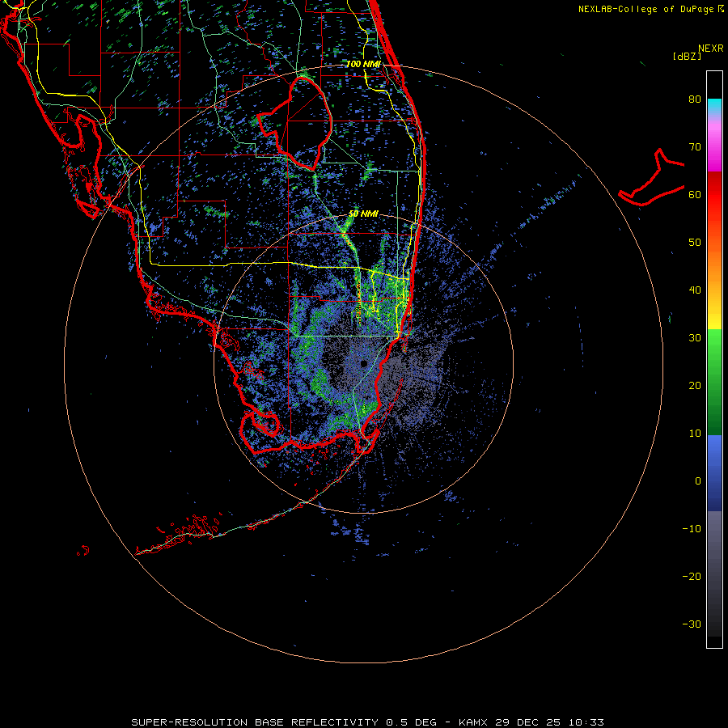
Task: Click the green segment of the color bar
Action: [714, 382]
